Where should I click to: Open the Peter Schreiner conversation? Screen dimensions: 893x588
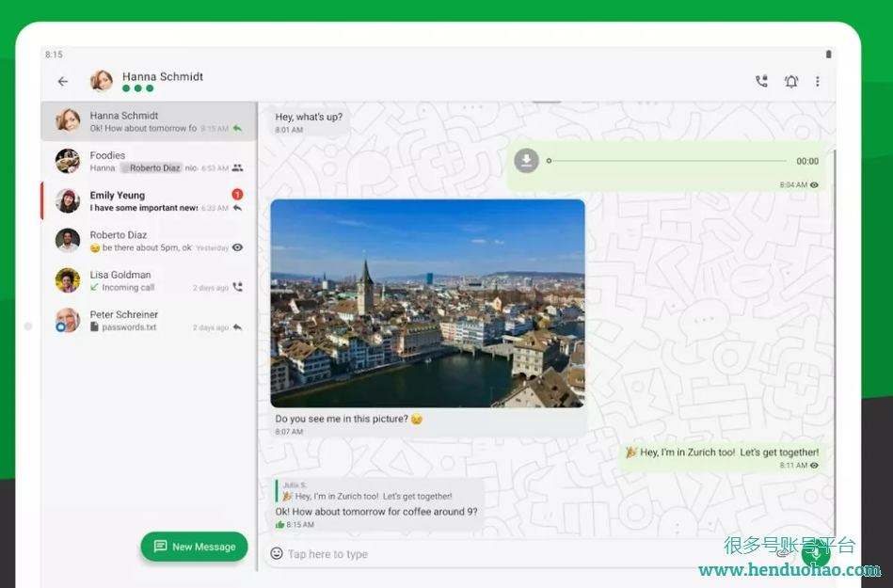coord(149,321)
